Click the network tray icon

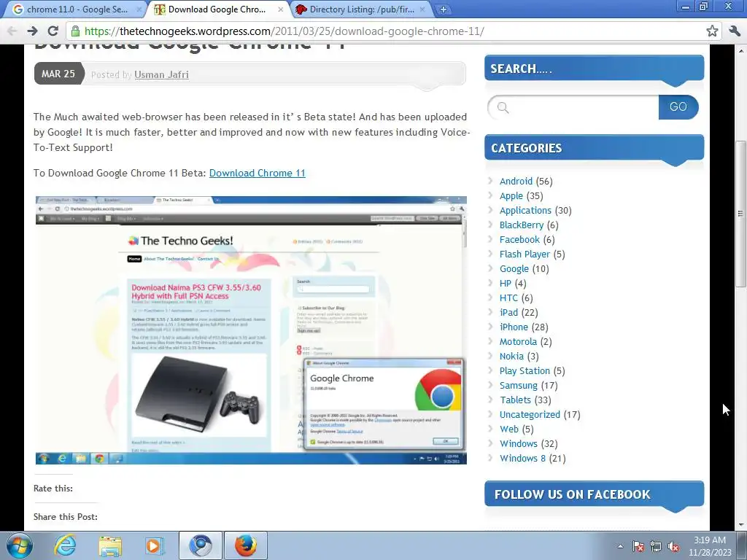[x=656, y=546]
